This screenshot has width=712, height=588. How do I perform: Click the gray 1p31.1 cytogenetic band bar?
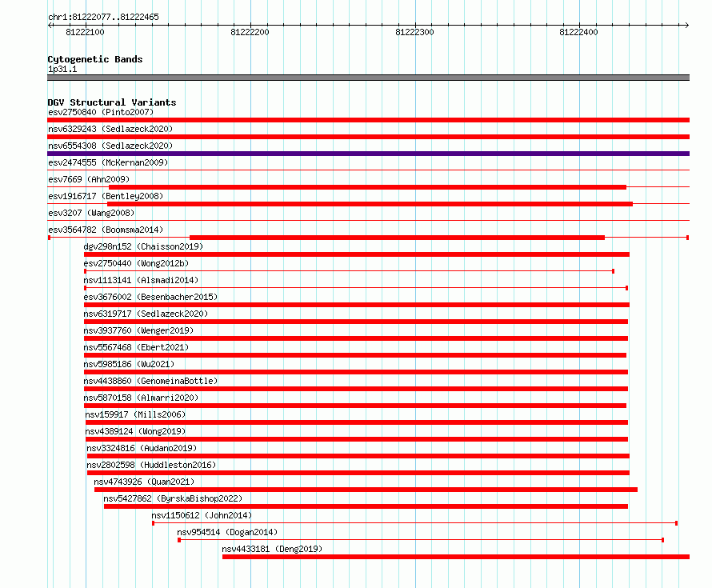pyautogui.click(x=368, y=78)
